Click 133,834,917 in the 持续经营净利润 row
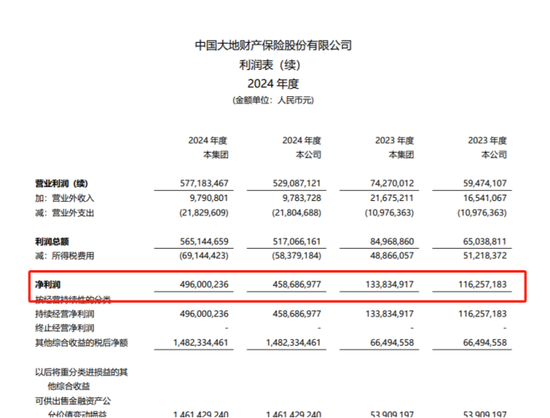 click(x=389, y=314)
